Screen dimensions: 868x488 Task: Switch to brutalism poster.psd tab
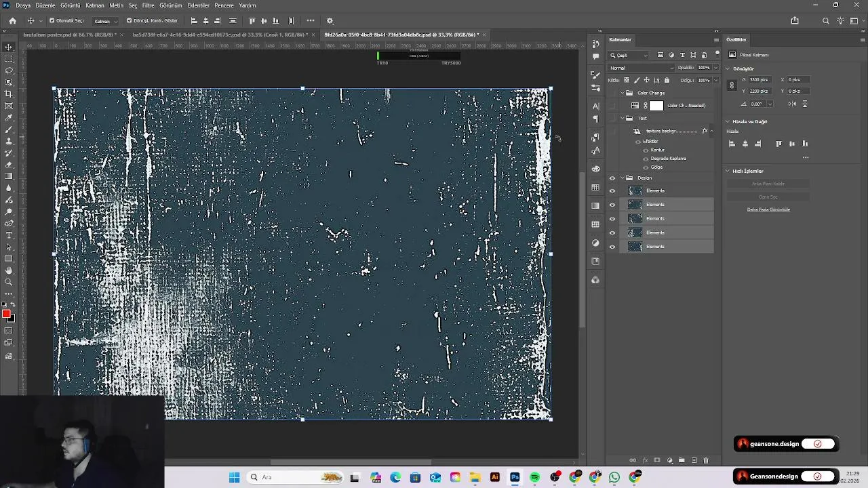click(71, 35)
